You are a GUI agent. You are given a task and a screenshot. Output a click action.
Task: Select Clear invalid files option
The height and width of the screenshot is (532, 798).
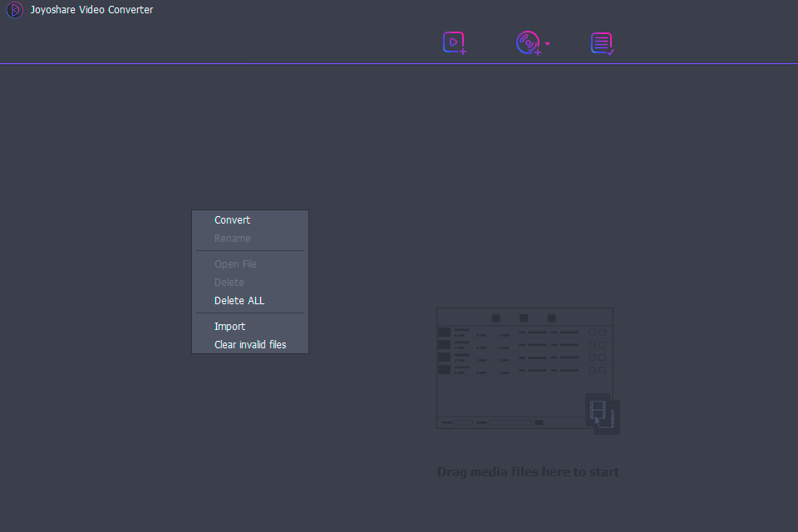[x=249, y=345]
